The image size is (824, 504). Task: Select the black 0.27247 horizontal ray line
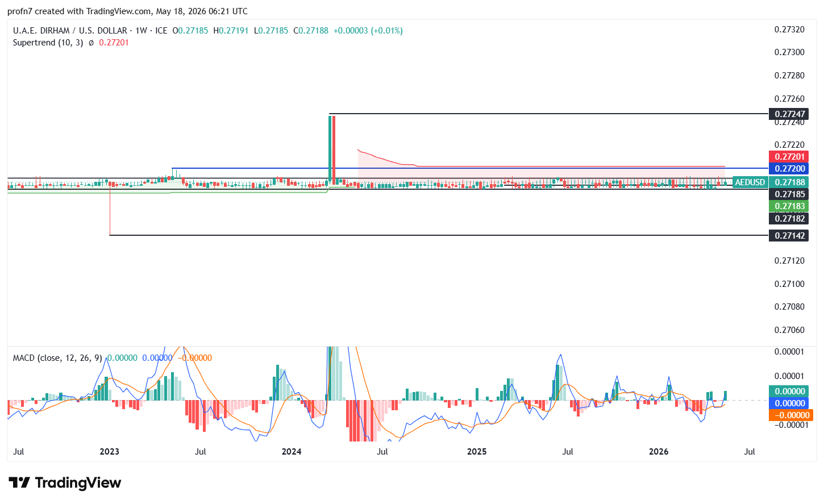548,114
